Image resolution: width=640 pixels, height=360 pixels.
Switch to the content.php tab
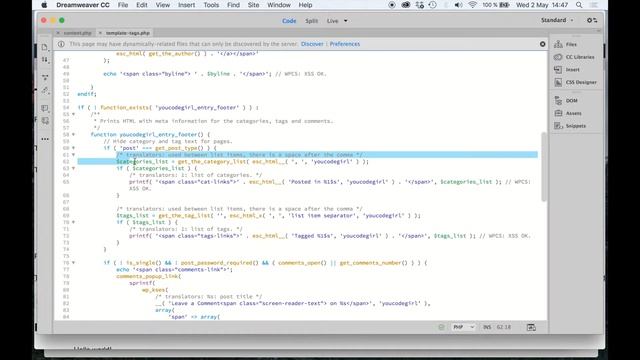click(77, 33)
